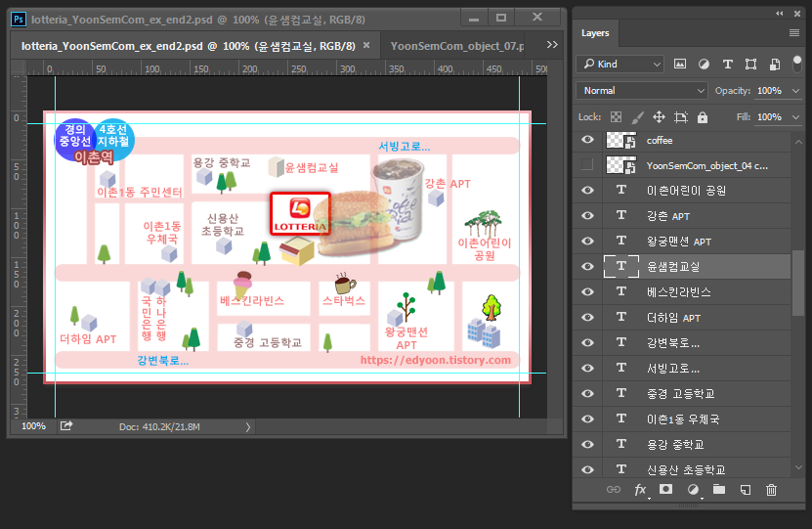The height and width of the screenshot is (529, 812).
Task: Collapse the Layers panel with the double-arrow icon
Action: pos(780,14)
